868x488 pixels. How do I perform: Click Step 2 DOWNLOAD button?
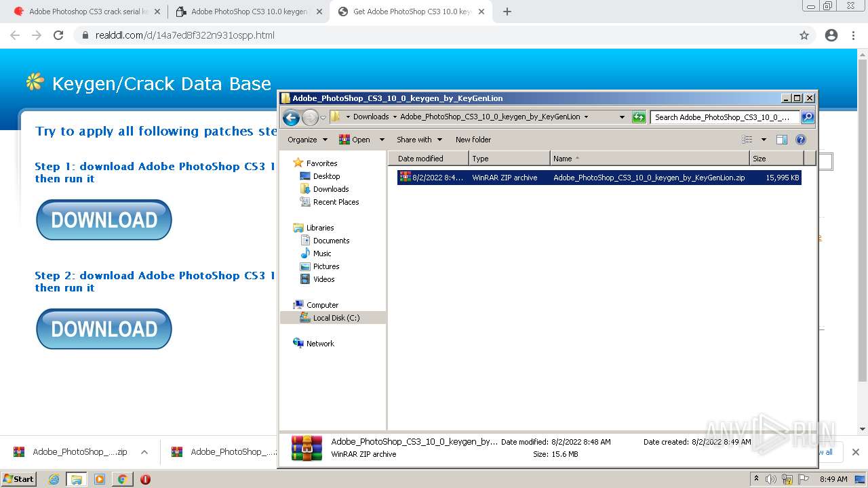point(104,329)
